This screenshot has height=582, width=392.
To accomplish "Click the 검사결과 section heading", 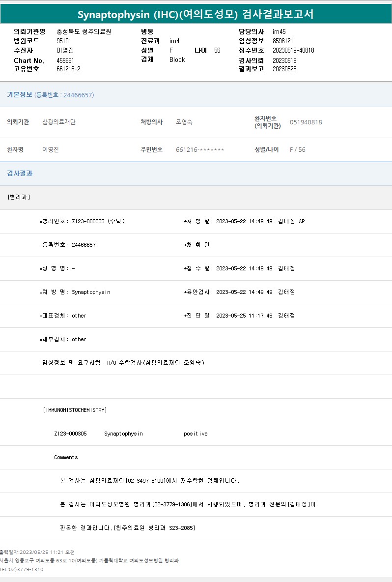I will (20, 174).
